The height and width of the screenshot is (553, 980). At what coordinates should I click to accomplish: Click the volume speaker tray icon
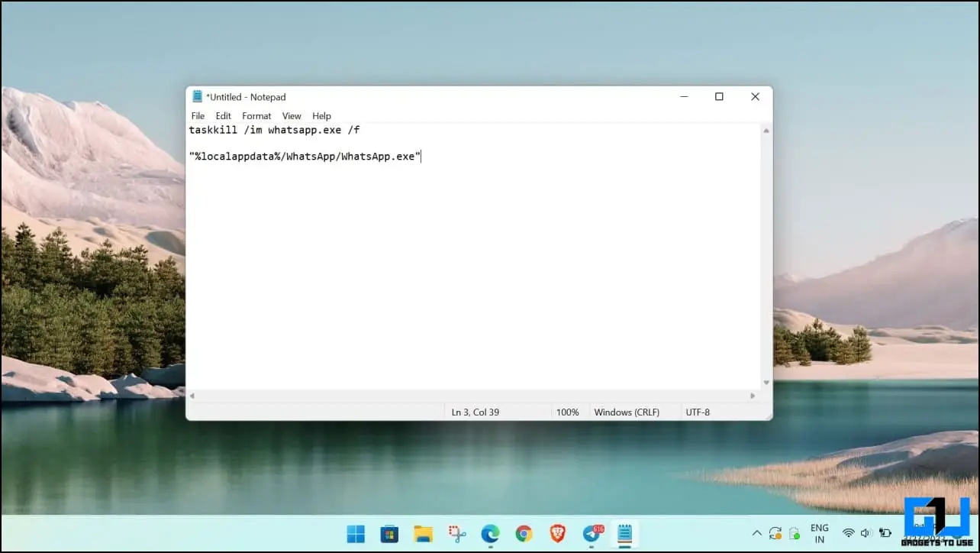tap(866, 533)
